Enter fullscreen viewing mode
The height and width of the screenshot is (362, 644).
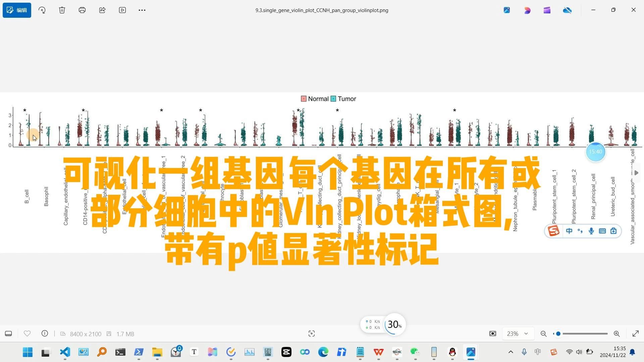tap(636, 334)
